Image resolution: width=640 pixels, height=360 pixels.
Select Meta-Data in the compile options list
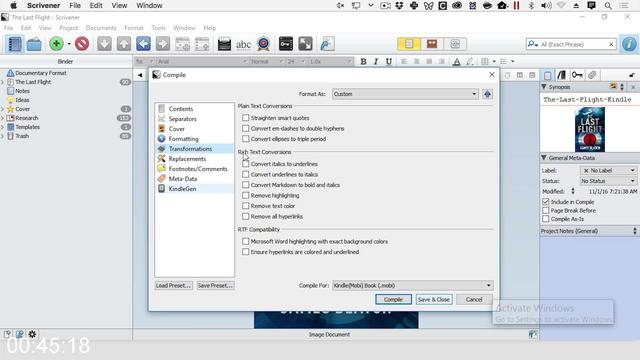click(194, 179)
